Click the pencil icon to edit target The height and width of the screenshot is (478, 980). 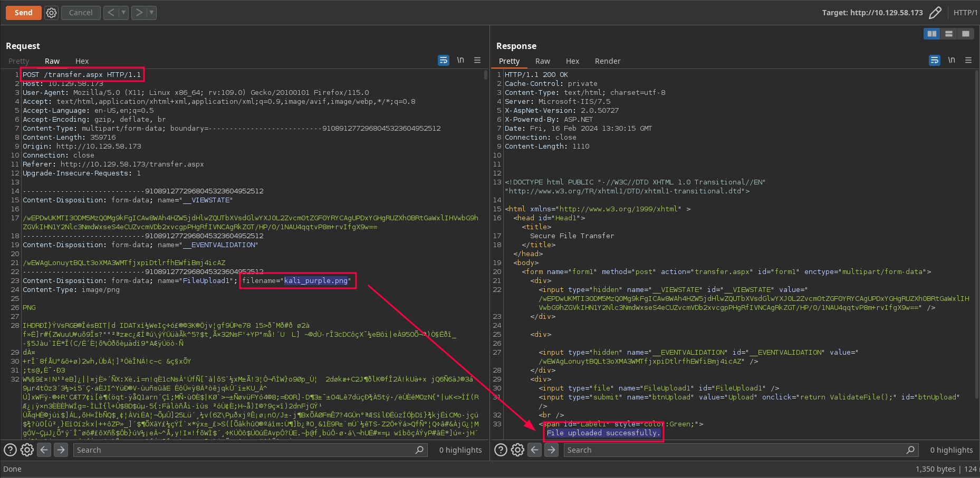[x=935, y=13]
